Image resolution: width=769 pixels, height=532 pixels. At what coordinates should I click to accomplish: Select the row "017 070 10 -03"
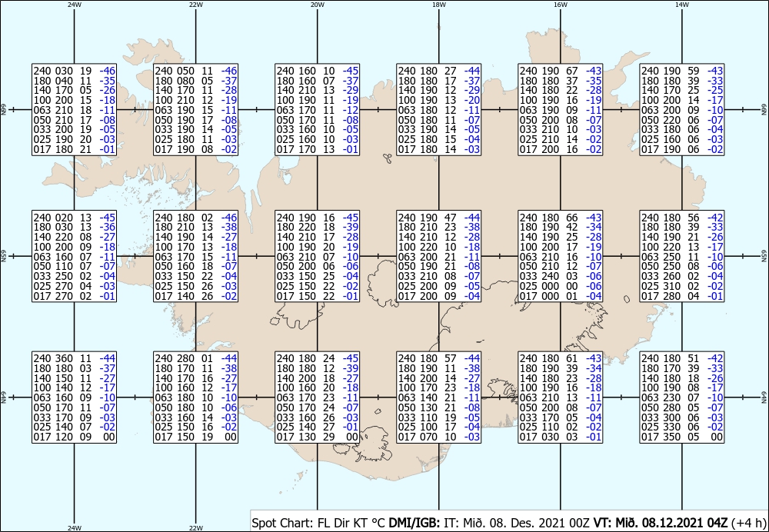[x=439, y=437]
